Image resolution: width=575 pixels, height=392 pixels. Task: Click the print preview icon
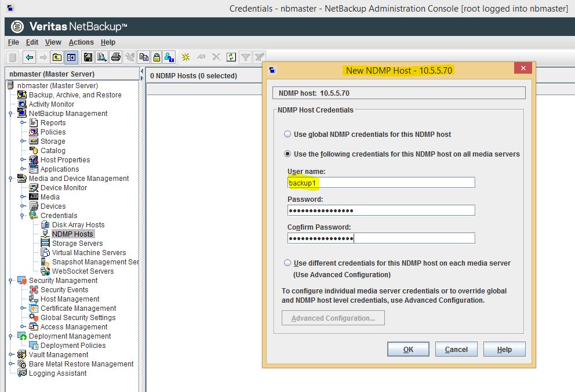(101, 57)
